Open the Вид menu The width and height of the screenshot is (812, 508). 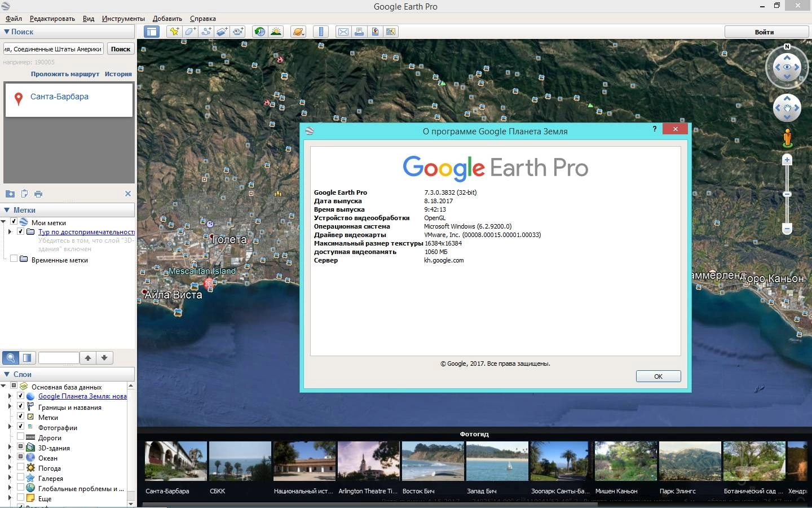(x=89, y=18)
